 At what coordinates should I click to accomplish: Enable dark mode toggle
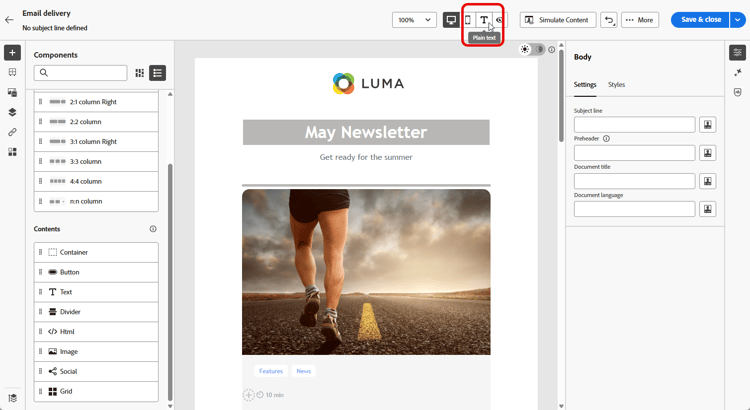click(x=539, y=49)
